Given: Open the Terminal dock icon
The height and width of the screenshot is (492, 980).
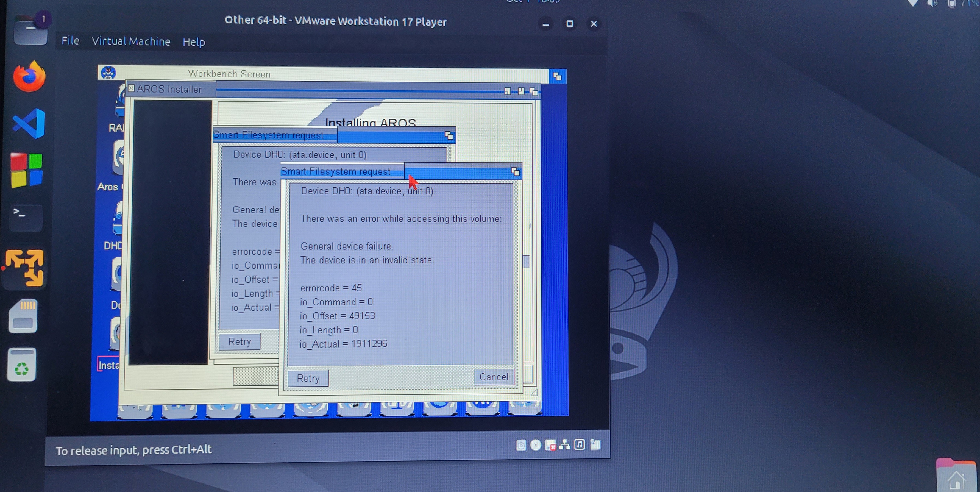Looking at the screenshot, I should click(26, 217).
